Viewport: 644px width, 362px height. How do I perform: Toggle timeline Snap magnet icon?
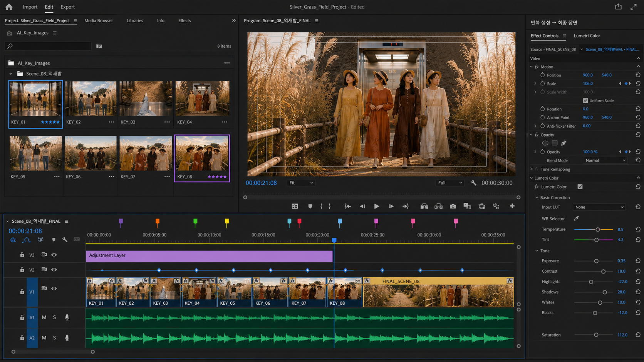[26, 240]
